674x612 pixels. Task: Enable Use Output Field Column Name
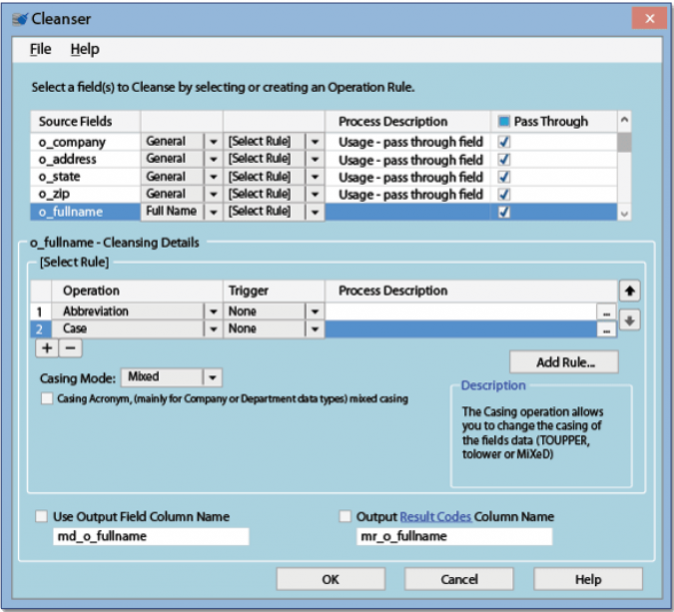(x=41, y=517)
